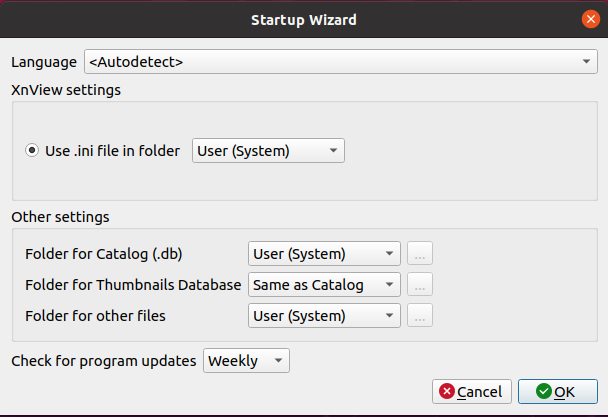608x417 pixels.
Task: Open the Folder for Catalog (.db) dropdown
Action: (324, 253)
